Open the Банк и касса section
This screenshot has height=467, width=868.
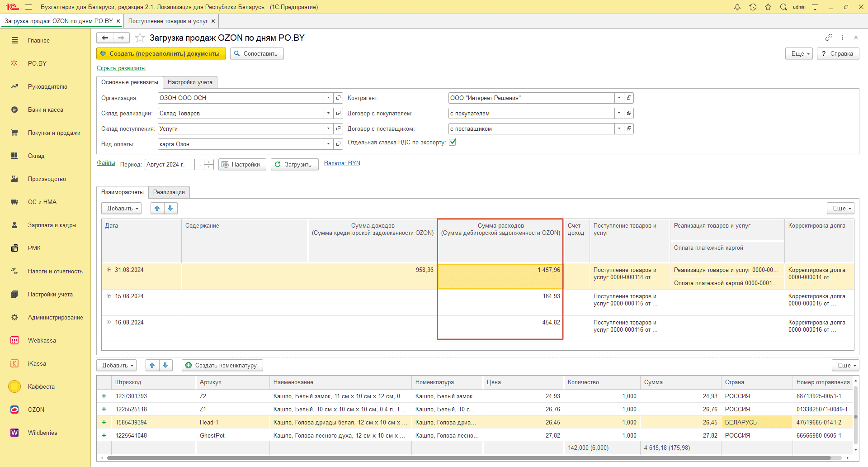click(x=45, y=110)
